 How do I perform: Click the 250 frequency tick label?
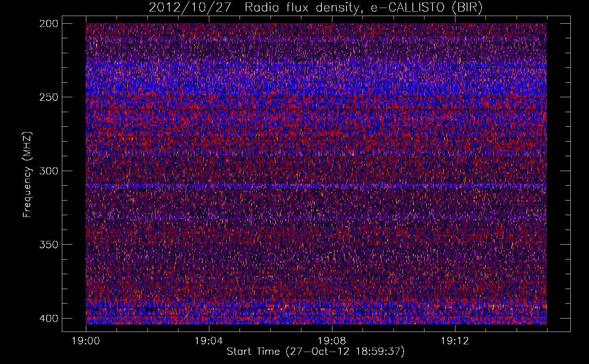48,97
